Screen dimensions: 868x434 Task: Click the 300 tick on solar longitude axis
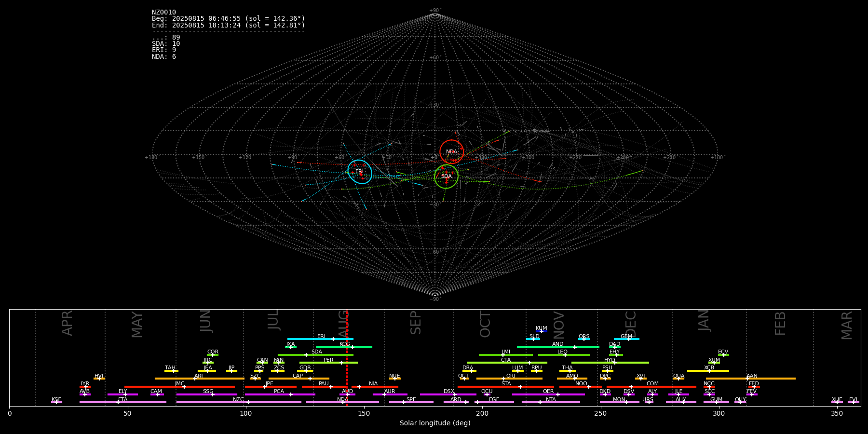[719, 413]
